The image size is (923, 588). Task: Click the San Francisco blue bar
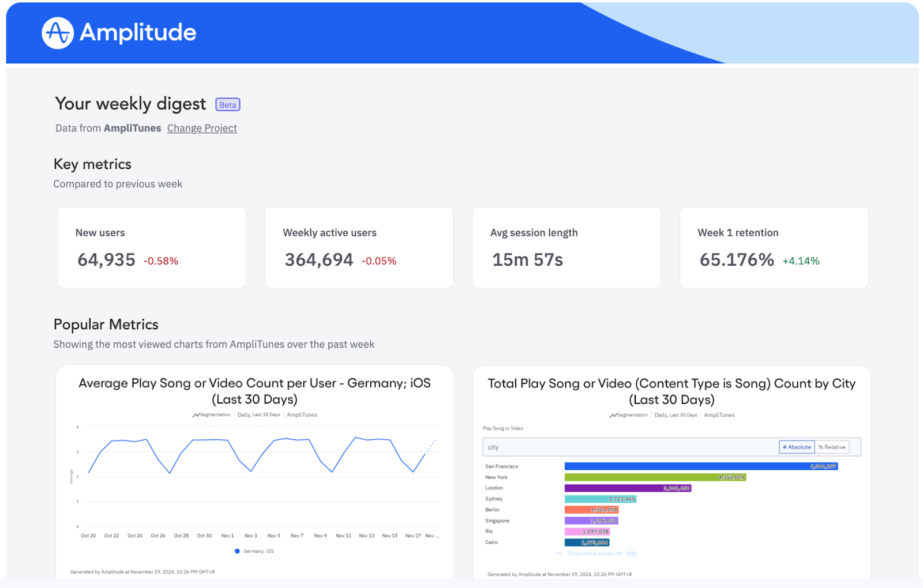pyautogui.click(x=701, y=466)
